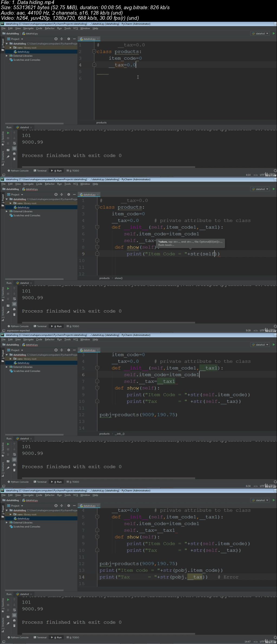277x644 pixels.
Task: Toggle scroll-to-end in Run console, fourth frame
Action: (x=14, y=615)
